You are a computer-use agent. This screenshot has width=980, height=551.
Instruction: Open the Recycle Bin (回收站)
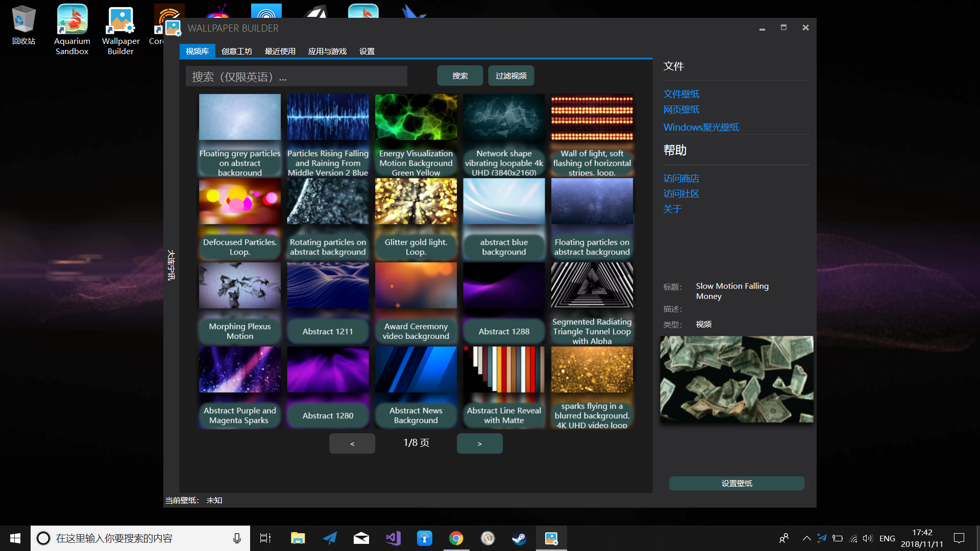[x=23, y=20]
